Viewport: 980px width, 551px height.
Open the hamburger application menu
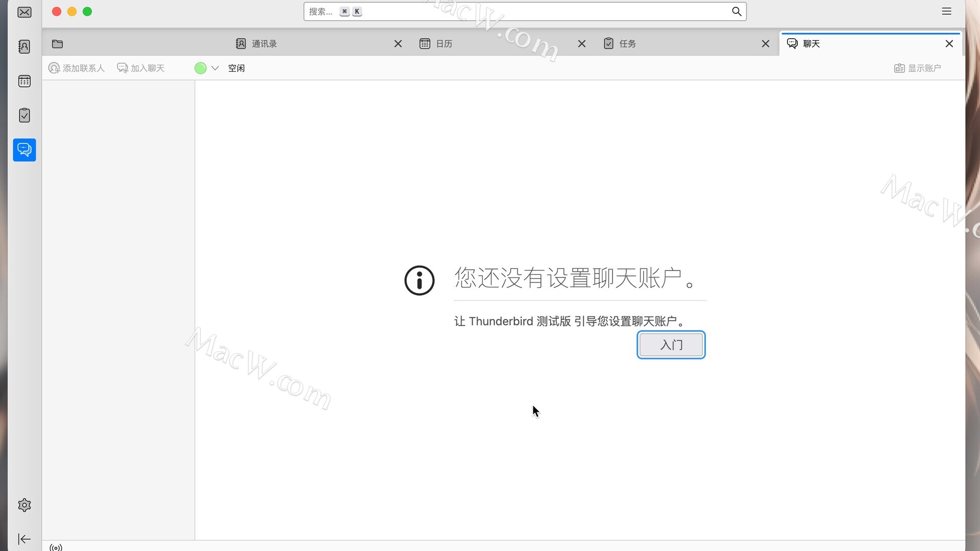pyautogui.click(x=946, y=11)
